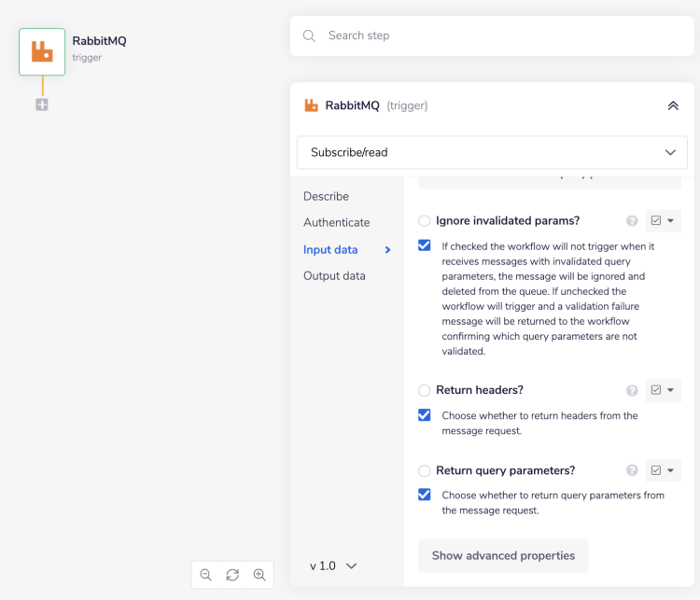Collapse the RabbitMQ properties panel
This screenshot has width=700, height=600.
pyautogui.click(x=673, y=105)
